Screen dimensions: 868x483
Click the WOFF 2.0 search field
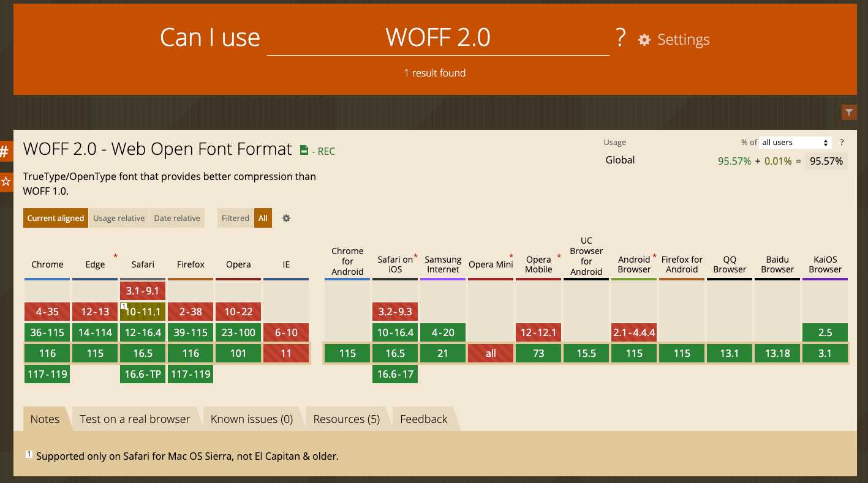pos(438,38)
